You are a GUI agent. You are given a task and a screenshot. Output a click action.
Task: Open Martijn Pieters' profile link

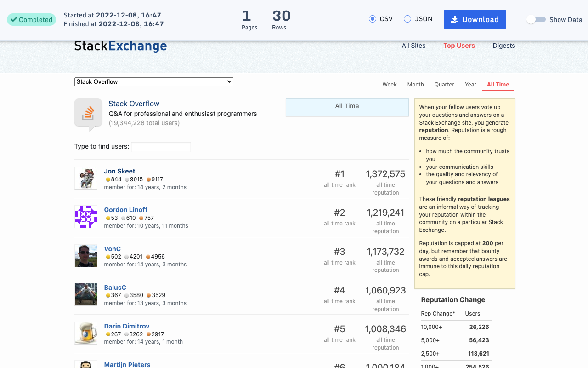point(127,365)
